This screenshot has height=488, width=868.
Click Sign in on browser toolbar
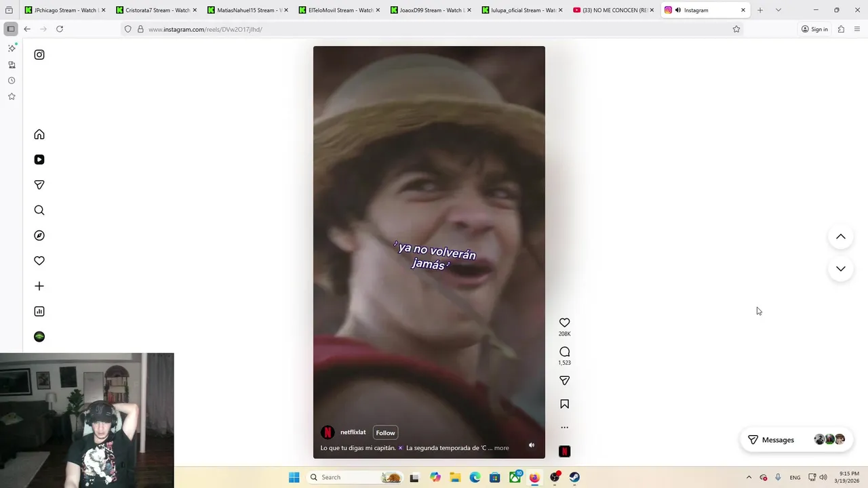click(814, 29)
